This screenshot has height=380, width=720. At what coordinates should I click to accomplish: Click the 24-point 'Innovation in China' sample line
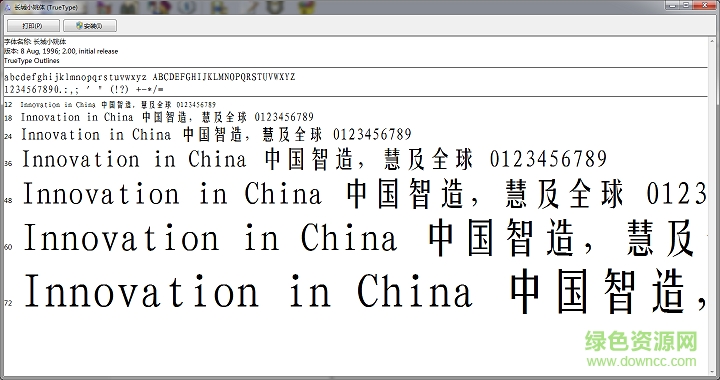[216, 134]
